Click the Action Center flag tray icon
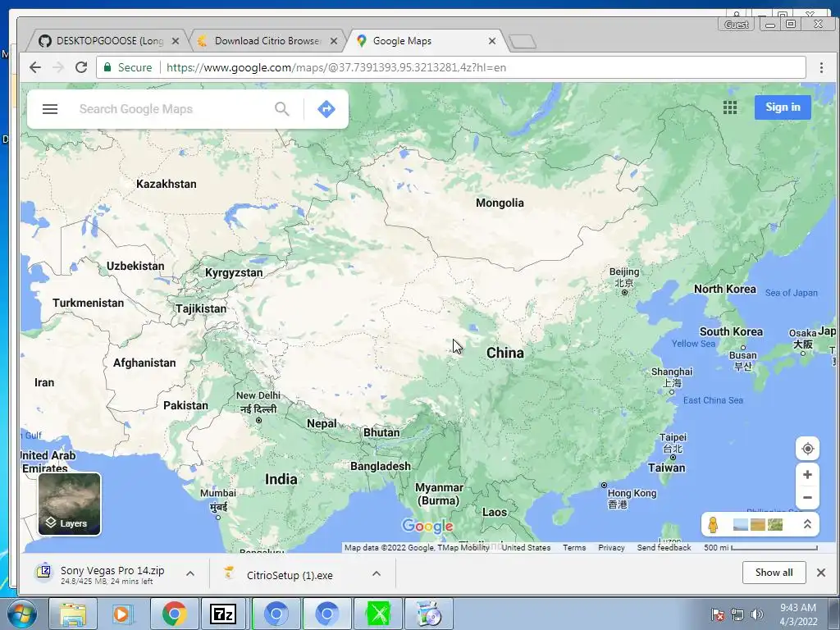Viewport: 840px width, 630px height. 717,614
